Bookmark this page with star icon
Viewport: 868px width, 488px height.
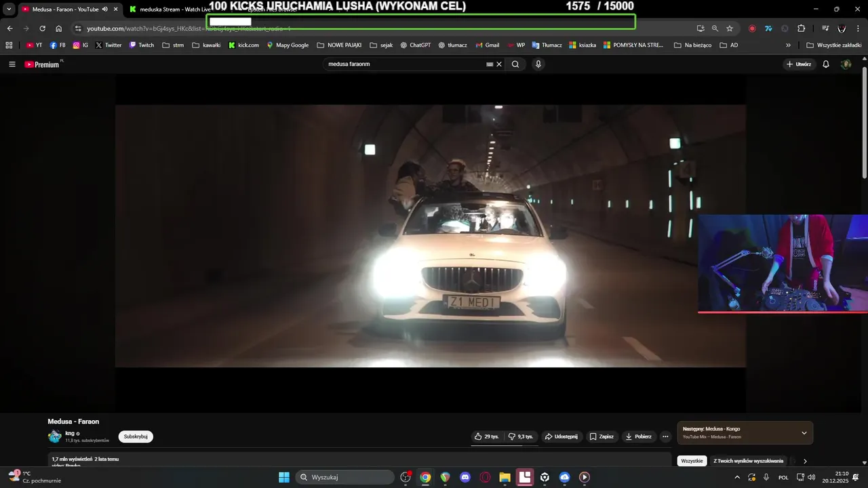[730, 28]
